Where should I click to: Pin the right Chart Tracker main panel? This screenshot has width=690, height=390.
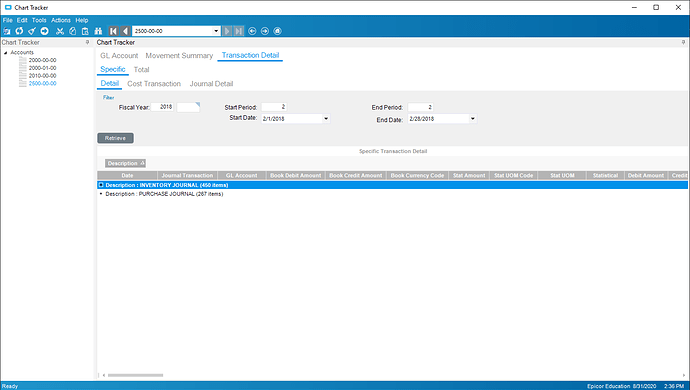(683, 42)
